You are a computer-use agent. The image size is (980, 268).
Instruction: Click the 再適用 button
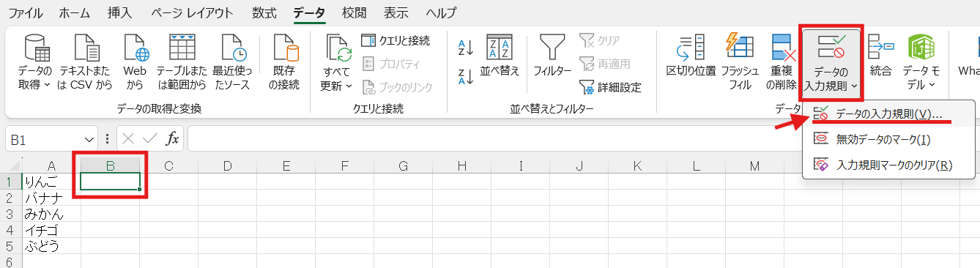tap(604, 64)
